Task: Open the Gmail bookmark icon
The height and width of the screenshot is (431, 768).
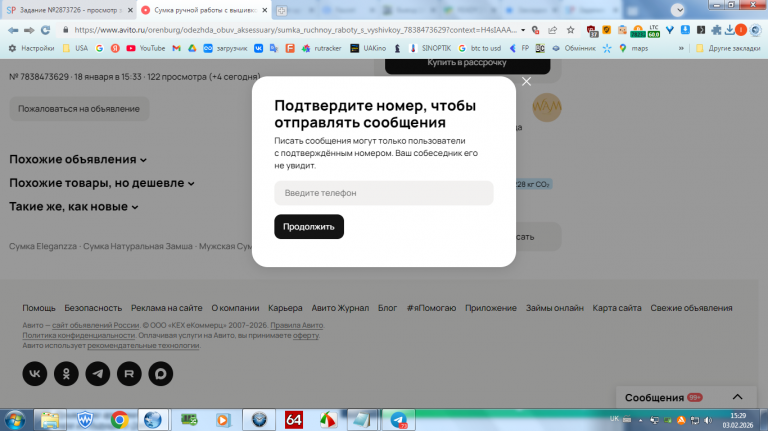Action: coord(176,48)
